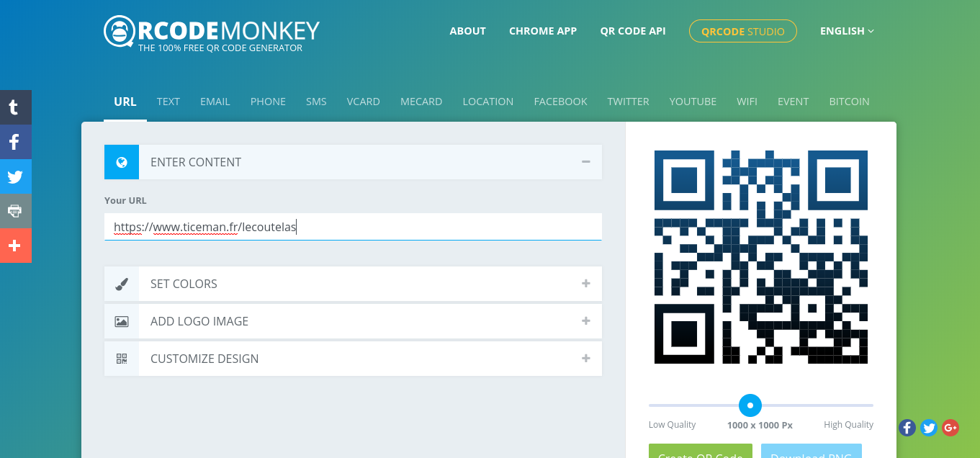Click the generated QR code preview
This screenshot has height=458, width=980.
[761, 257]
